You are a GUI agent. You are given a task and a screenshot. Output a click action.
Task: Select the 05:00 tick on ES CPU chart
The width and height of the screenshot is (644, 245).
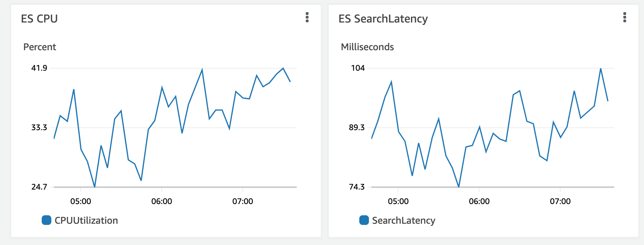pos(81,201)
